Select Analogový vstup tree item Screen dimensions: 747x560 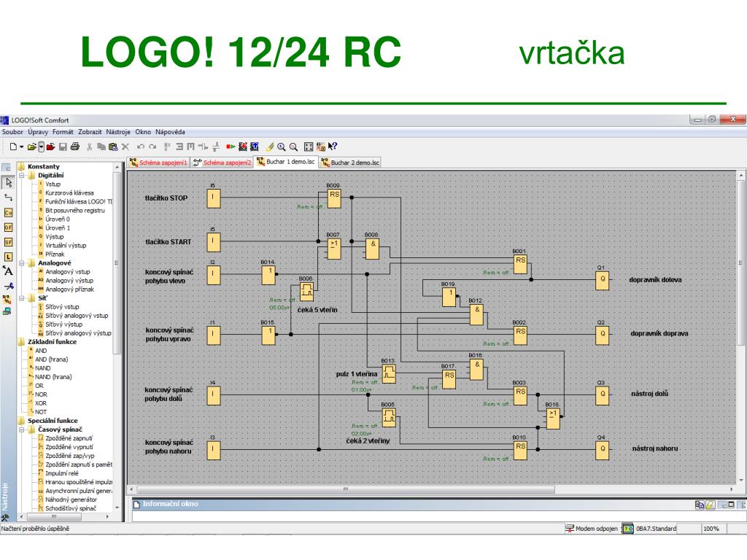[x=68, y=272]
